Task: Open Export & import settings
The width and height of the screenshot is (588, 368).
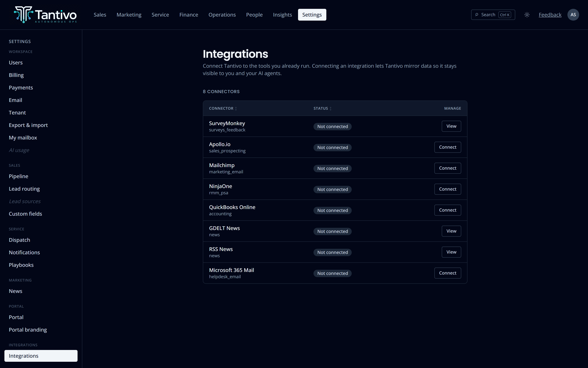Action: [41, 125]
